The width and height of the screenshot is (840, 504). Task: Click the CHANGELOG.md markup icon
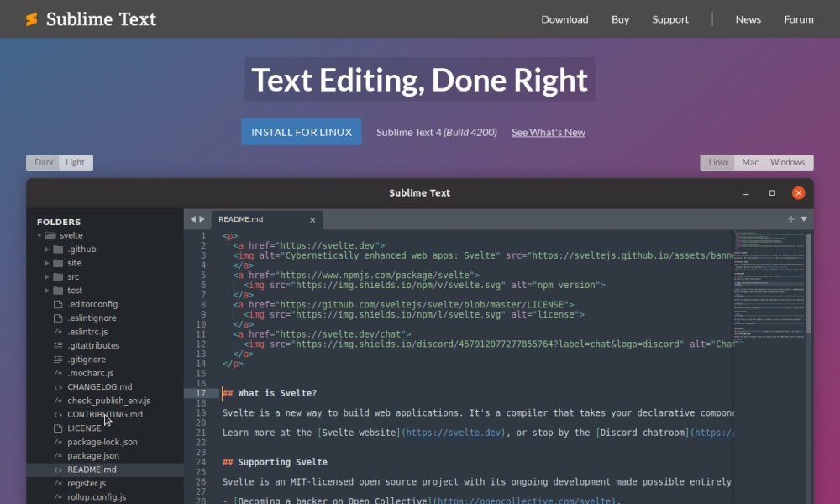(x=58, y=386)
